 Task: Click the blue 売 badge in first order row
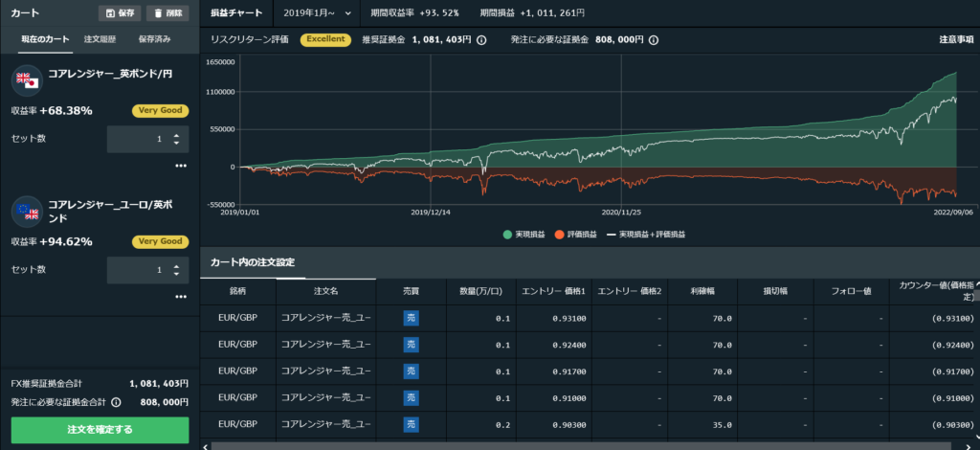pos(412,318)
